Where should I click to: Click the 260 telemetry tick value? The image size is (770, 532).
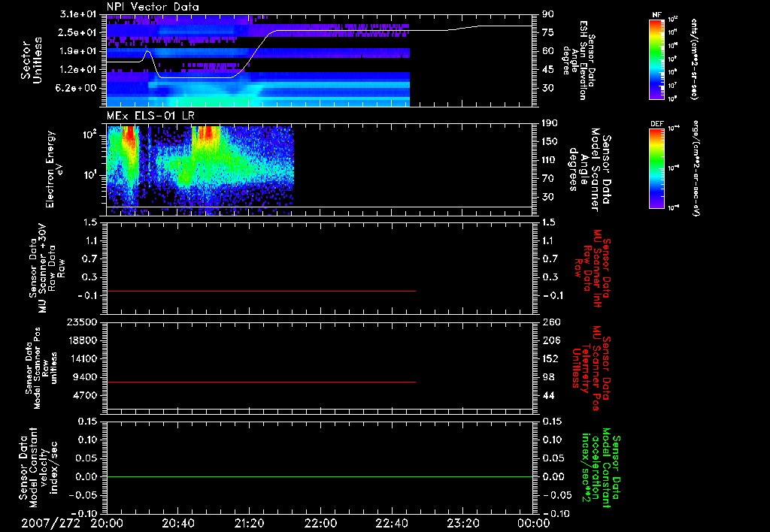[x=551, y=322]
